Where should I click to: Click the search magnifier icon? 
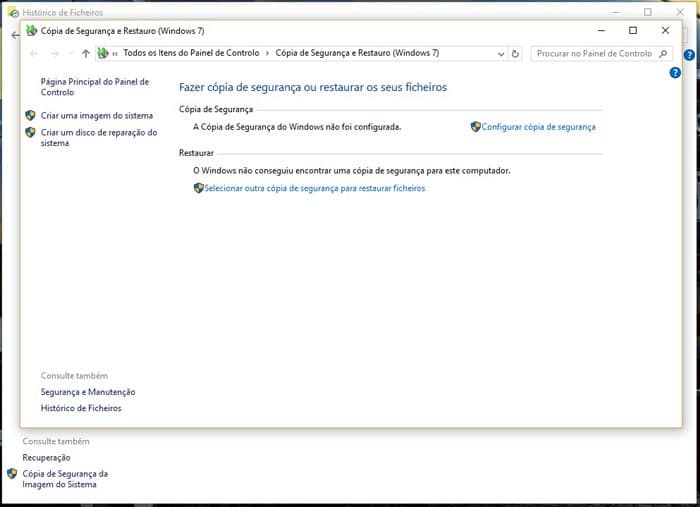(663, 54)
